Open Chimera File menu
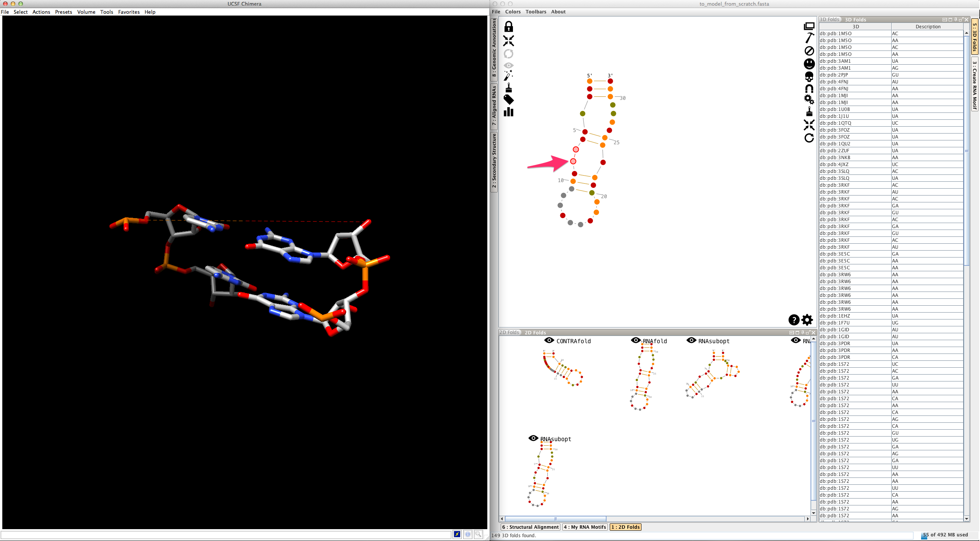980x541 pixels. 5,12
